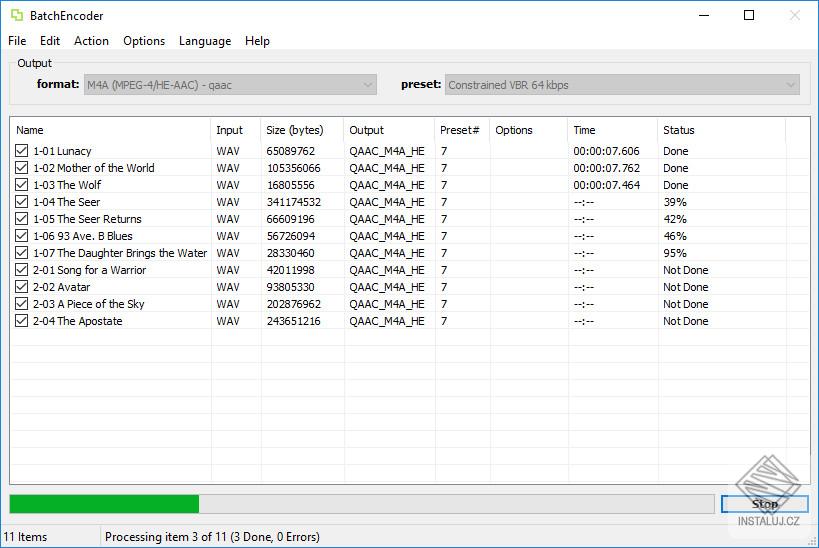Click the BatchEncoder app icon in title bar
Screen dimensions: 819x548
pos(17,16)
